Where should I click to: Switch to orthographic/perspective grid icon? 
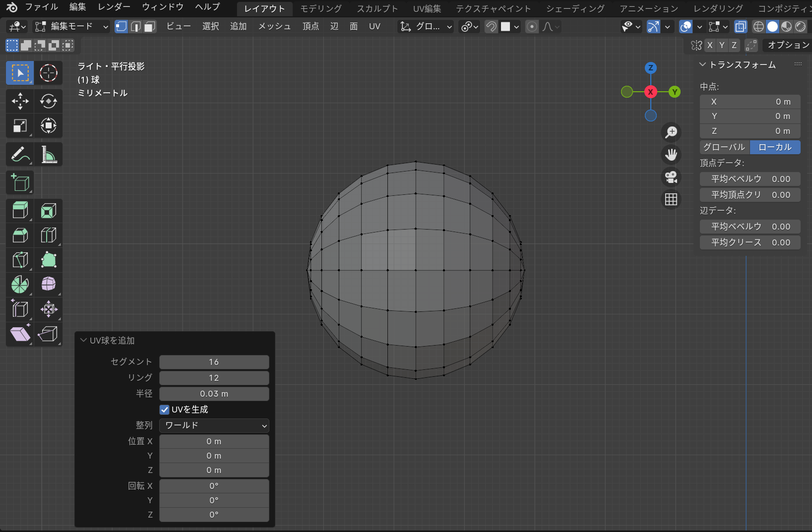tap(671, 199)
